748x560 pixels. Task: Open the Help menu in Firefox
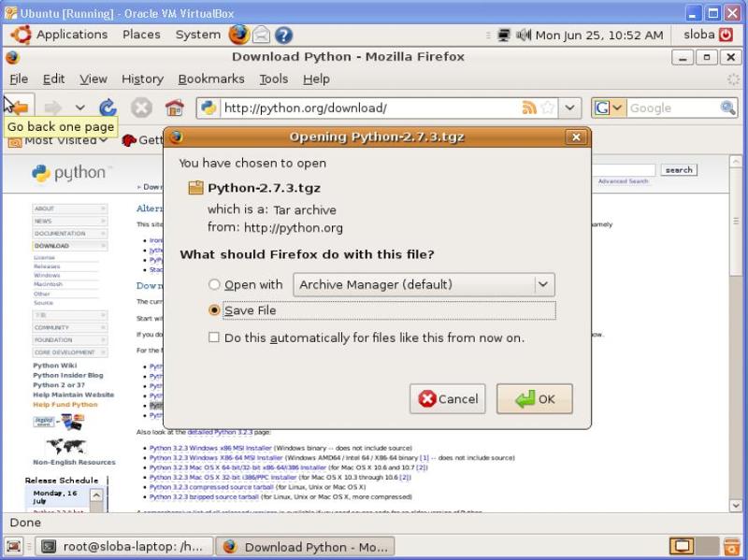pos(316,79)
